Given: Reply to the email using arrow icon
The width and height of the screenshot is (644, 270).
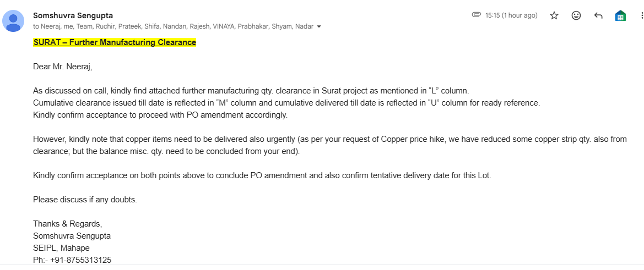Looking at the screenshot, I should click(x=598, y=15).
